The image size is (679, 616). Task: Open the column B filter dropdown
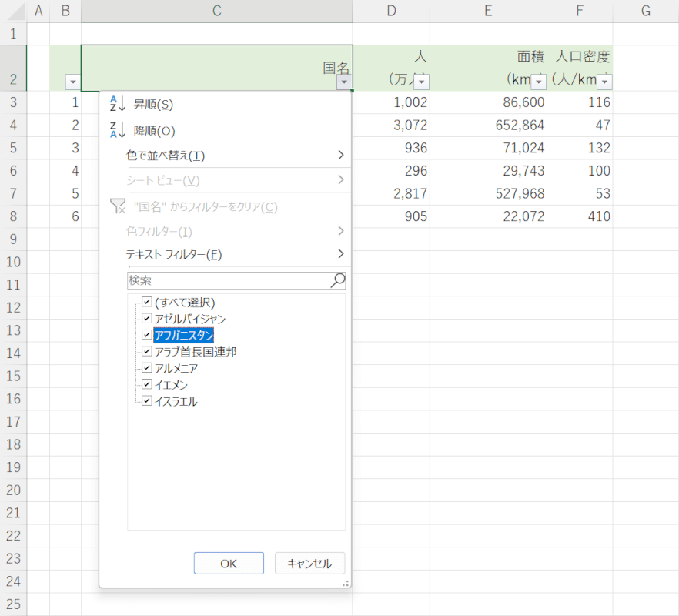point(72,82)
